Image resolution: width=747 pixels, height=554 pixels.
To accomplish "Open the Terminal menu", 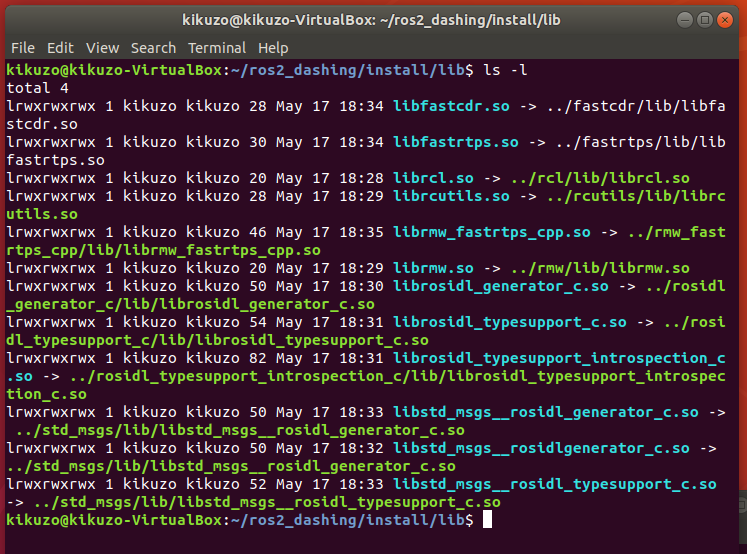I will point(217,48).
